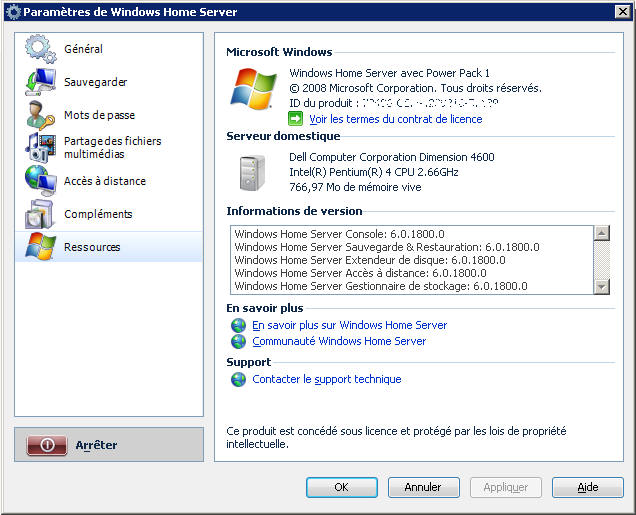Click the 766,97 Mo de mémoire vive text

[355, 187]
